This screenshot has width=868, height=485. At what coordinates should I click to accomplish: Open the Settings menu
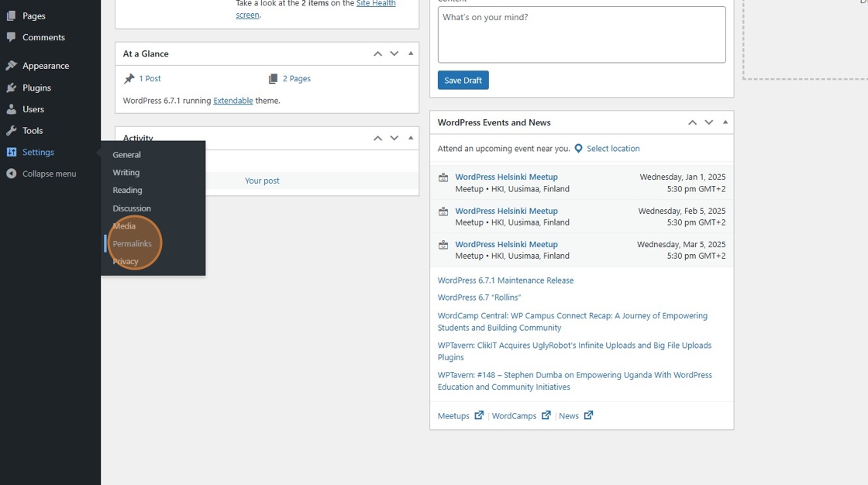click(38, 153)
